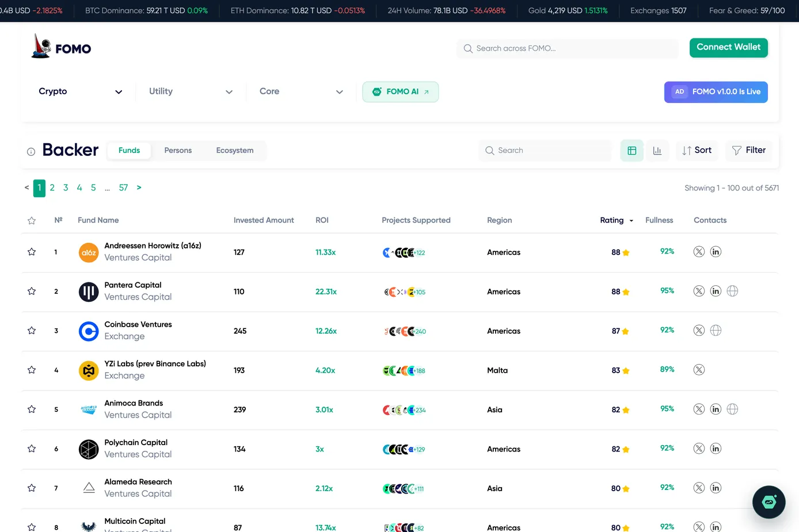Open Polychain Capital X profile
799x532 pixels.
pyautogui.click(x=699, y=449)
